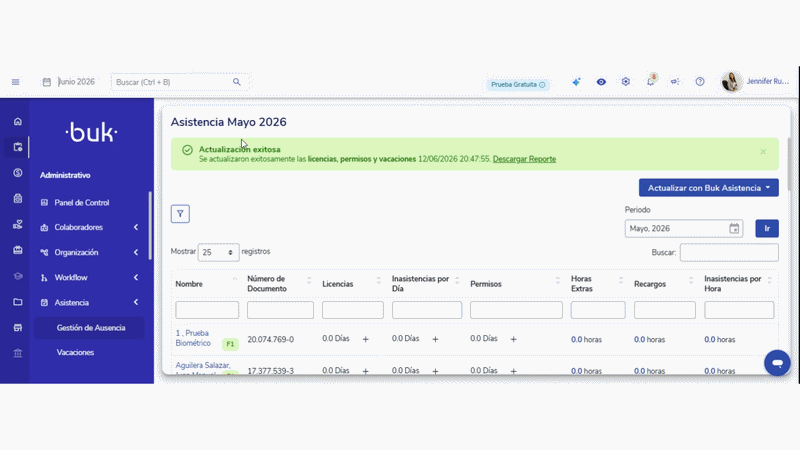Toggle the eye view icon in header
Viewport: 800px width, 450px height.
pos(601,82)
